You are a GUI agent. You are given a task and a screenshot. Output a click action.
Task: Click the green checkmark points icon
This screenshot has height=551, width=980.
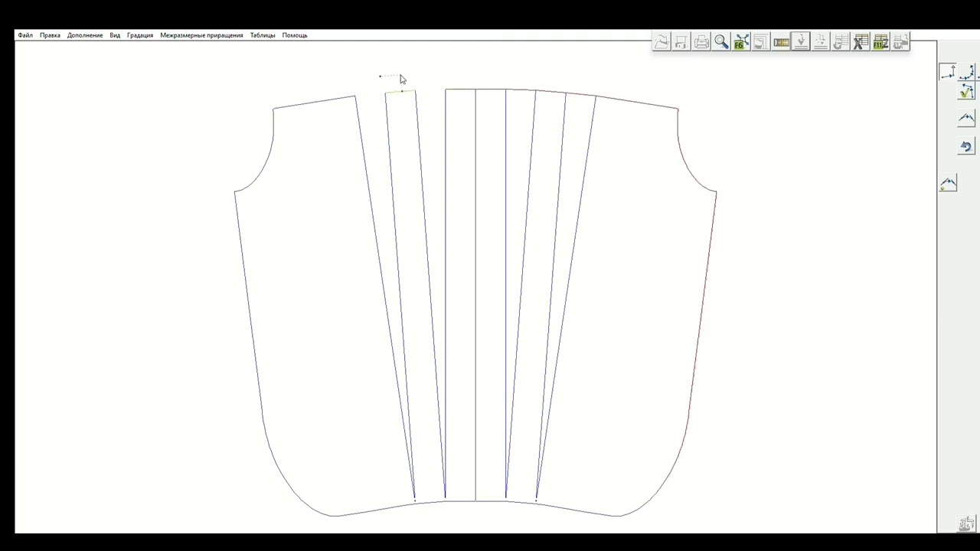[x=967, y=92]
